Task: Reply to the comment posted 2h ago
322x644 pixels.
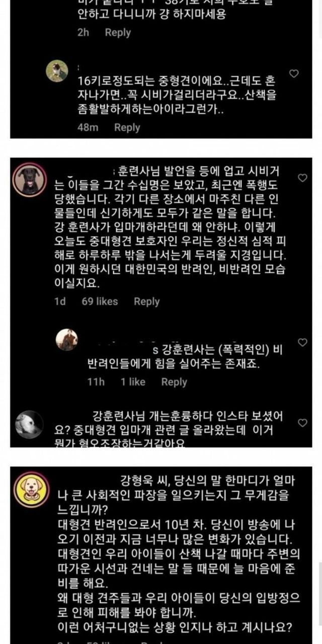Action: click(118, 32)
